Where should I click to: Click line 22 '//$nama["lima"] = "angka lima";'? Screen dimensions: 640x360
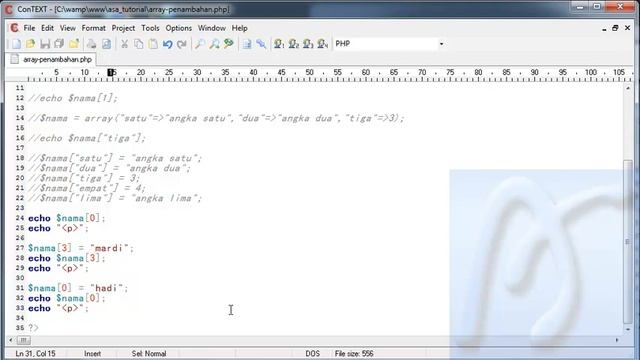(115, 198)
